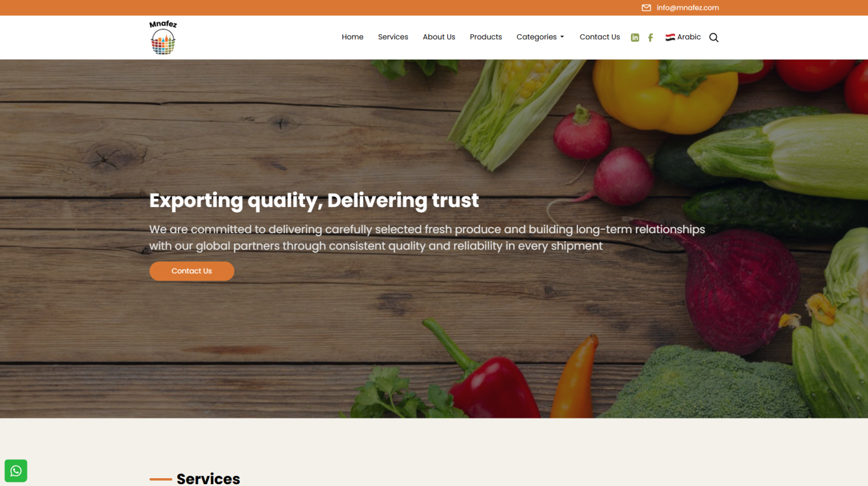Screen dimensions: 868x486
Task: Click the hero banner vegetables image
Action: pyautogui.click(x=434, y=238)
